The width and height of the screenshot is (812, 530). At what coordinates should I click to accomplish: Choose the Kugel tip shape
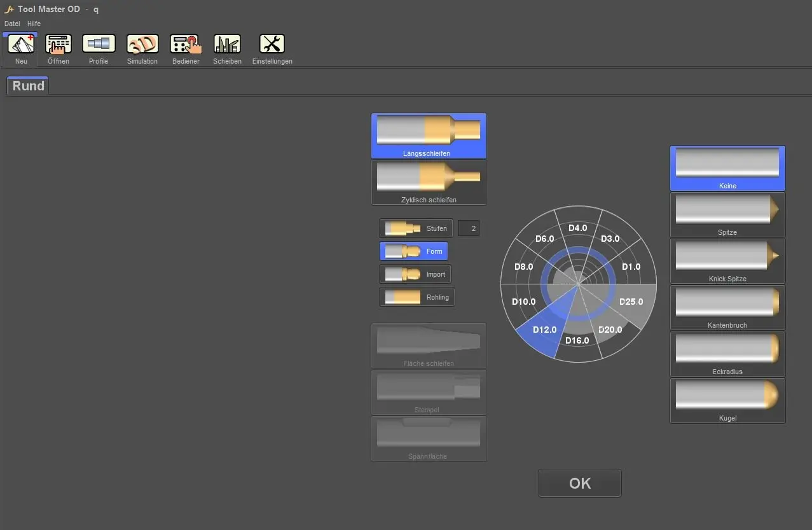[x=727, y=400]
